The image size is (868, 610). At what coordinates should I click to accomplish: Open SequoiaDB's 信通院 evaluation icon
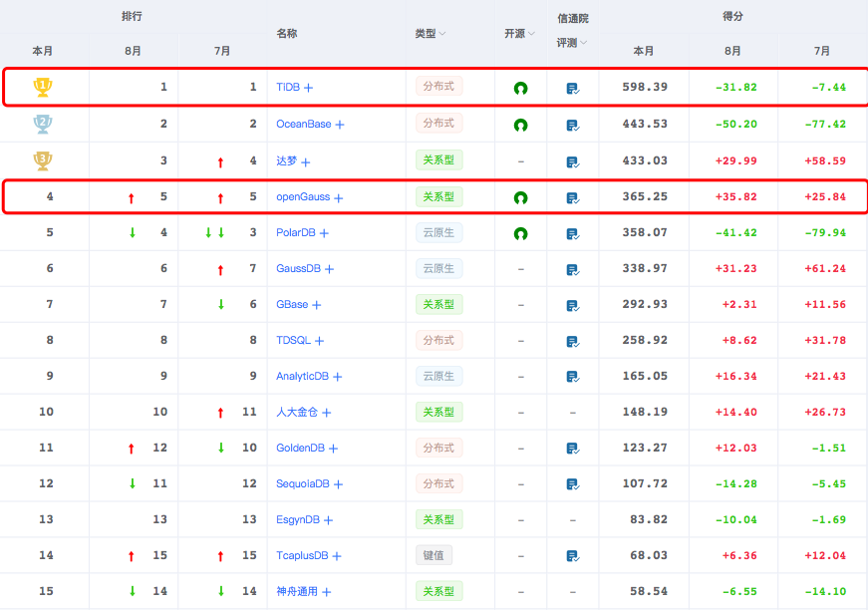(x=572, y=484)
